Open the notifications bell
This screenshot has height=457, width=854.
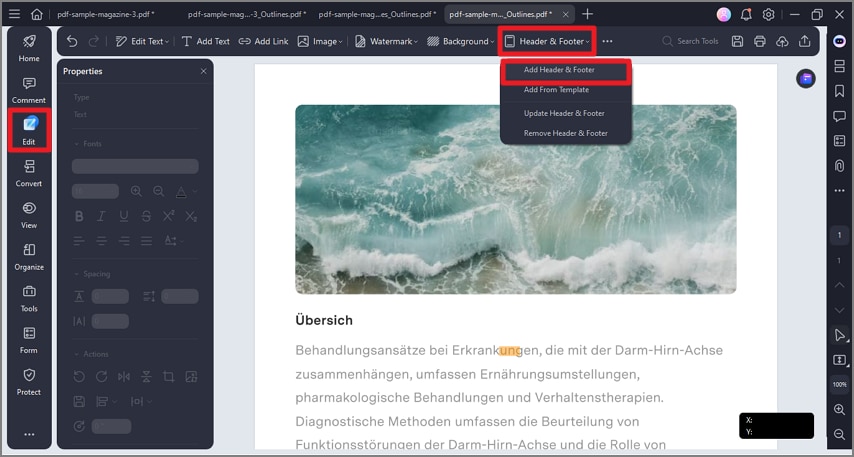pyautogui.click(x=746, y=15)
